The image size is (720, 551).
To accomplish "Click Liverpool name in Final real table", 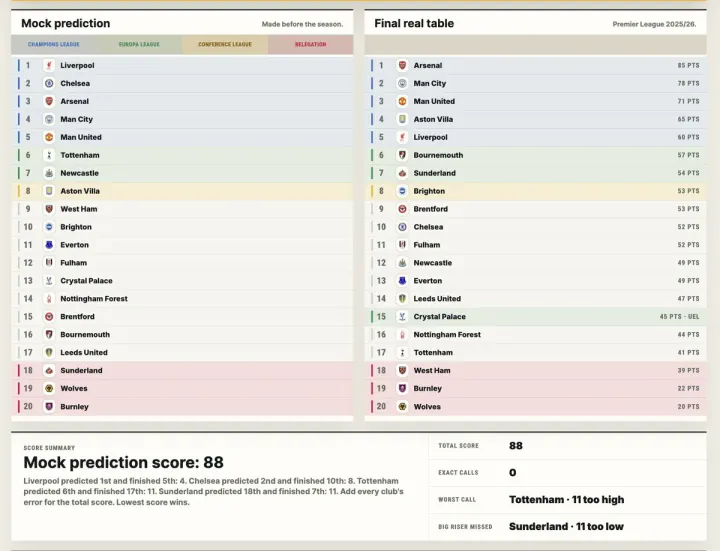I will click(430, 137).
